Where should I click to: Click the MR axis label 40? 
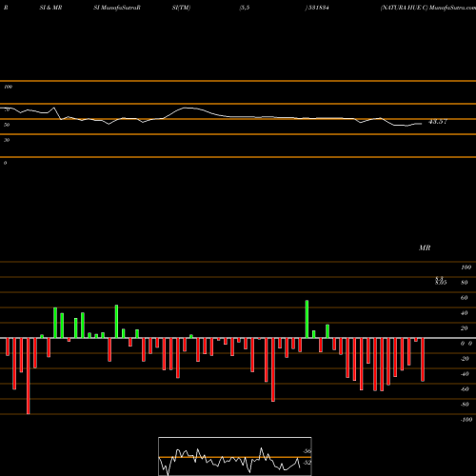click(465, 313)
